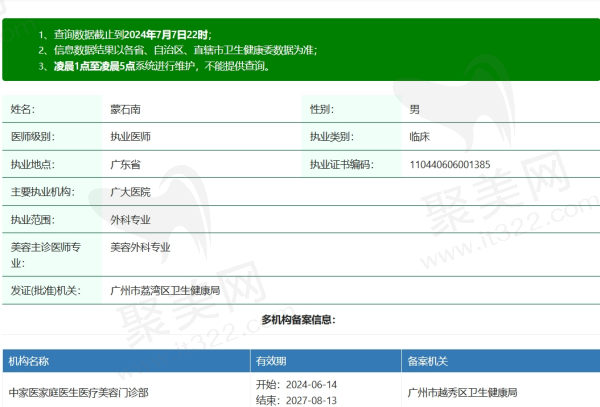
Task: Click the 执业范围 label
Action: [33, 220]
